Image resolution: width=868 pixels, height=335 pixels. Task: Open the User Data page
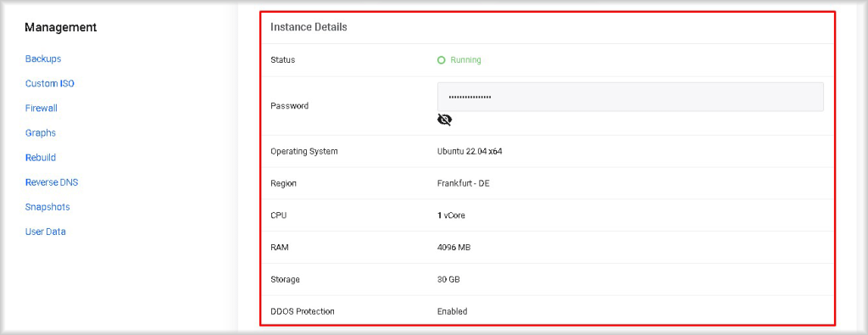click(46, 232)
